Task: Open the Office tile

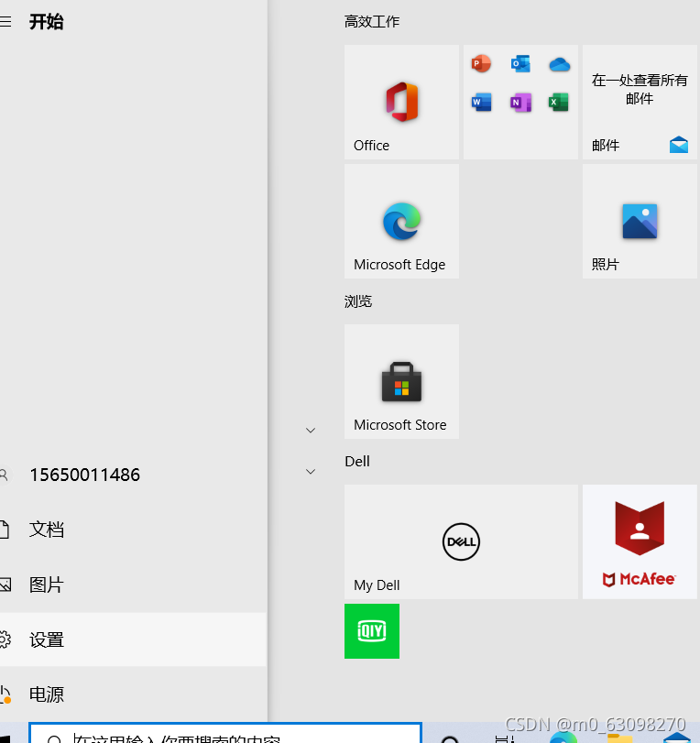Action: point(401,102)
